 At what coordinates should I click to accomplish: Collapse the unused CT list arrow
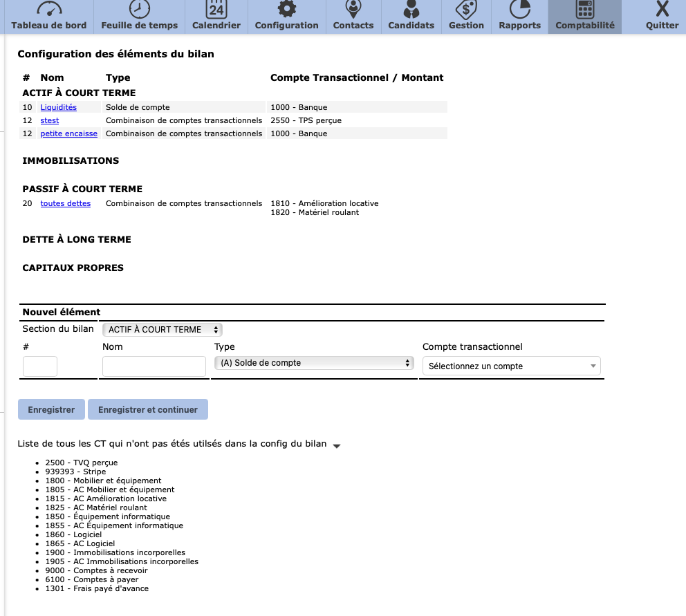pos(337,446)
